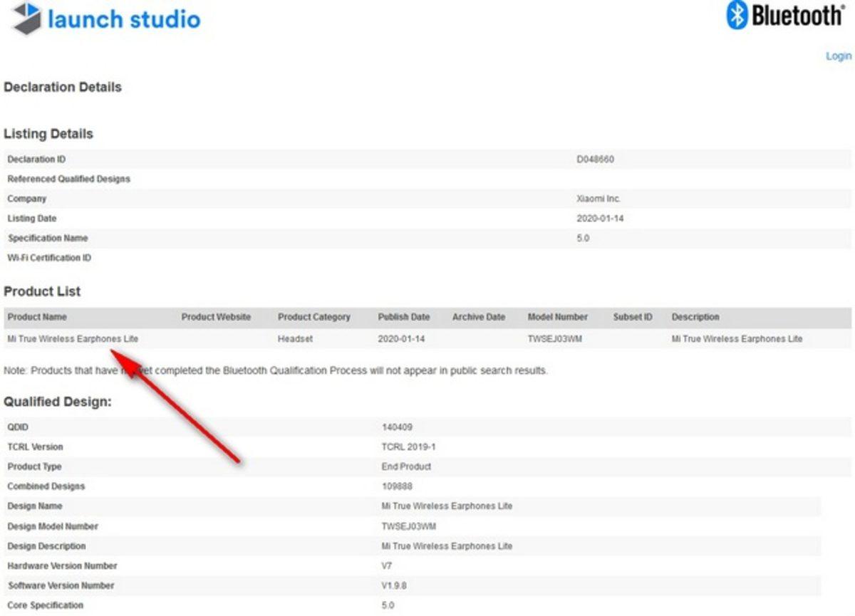Select the TCRL 2019-1 version value

point(408,447)
